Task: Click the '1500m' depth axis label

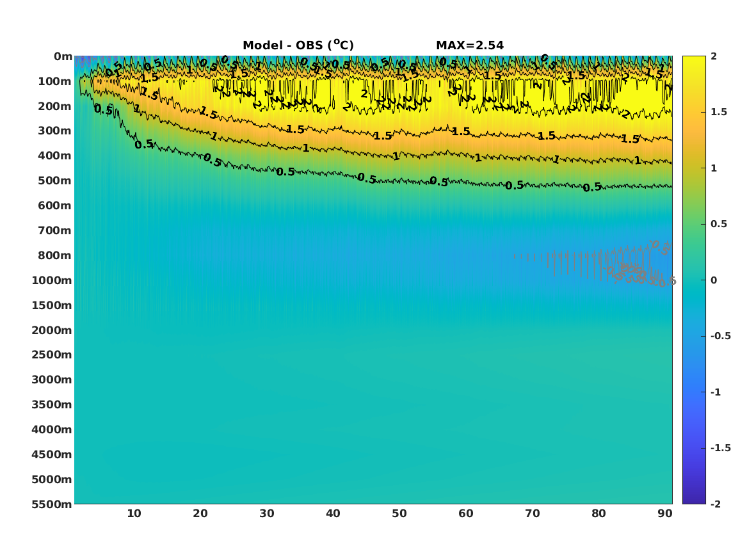Action: point(52,305)
